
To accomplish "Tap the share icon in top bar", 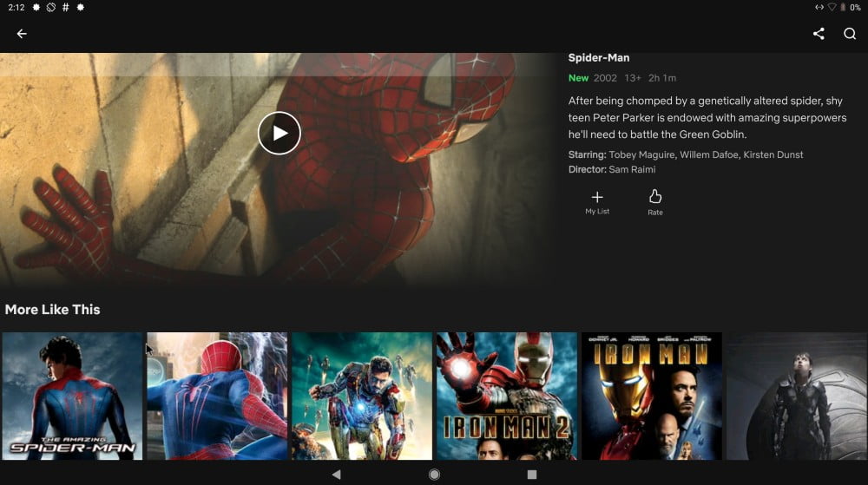I will [x=819, y=34].
